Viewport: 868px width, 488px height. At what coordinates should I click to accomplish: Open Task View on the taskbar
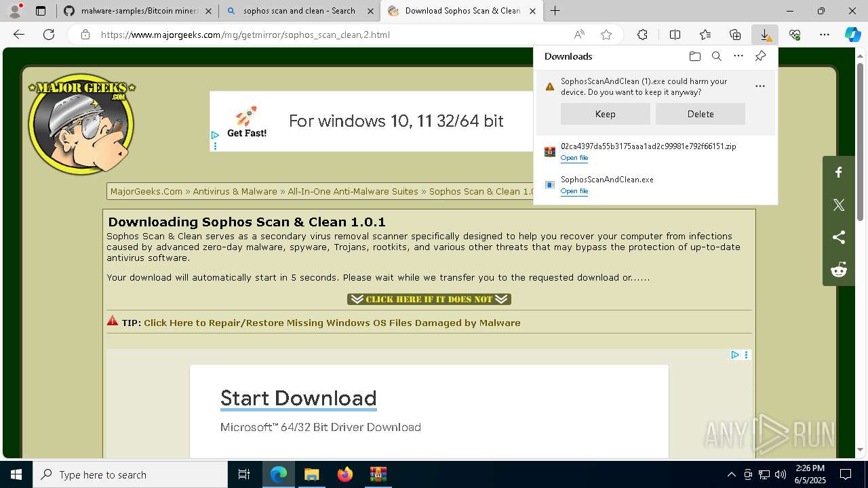[x=244, y=474]
